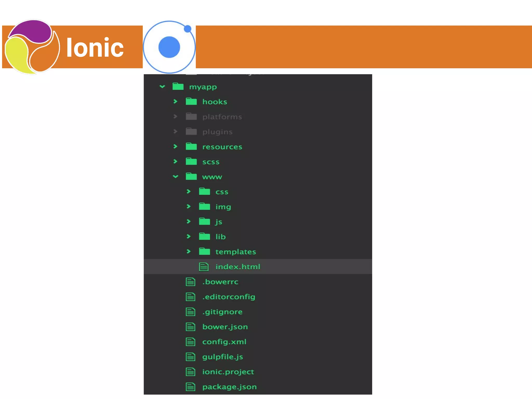Click the lib folder icon
Image resolution: width=532 pixels, height=399 pixels.
(x=205, y=236)
